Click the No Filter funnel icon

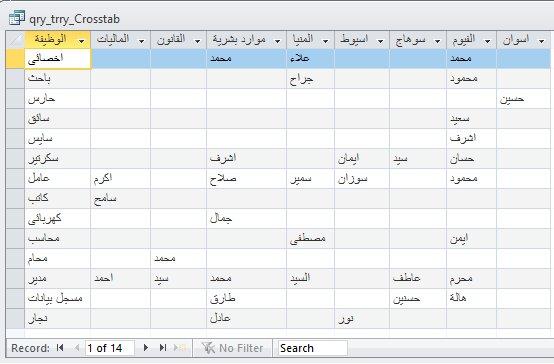click(208, 348)
